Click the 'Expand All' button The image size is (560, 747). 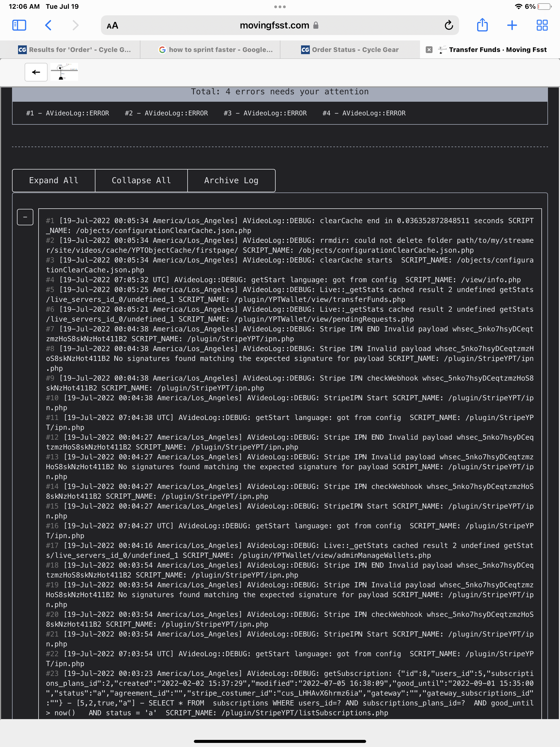click(x=53, y=180)
